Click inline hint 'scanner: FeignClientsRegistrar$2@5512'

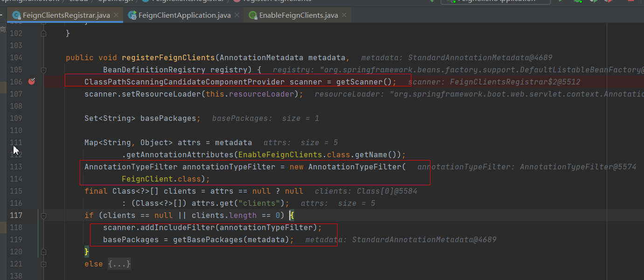[x=494, y=82]
